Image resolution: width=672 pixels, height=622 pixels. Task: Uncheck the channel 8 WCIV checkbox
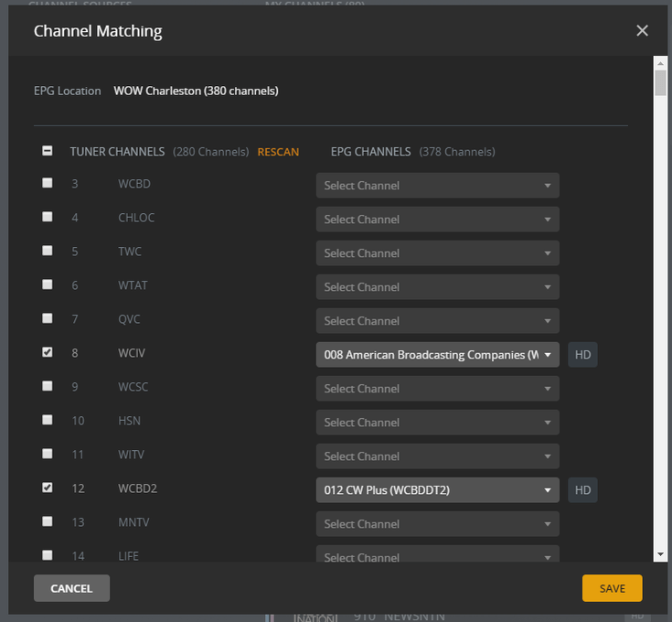point(48,352)
